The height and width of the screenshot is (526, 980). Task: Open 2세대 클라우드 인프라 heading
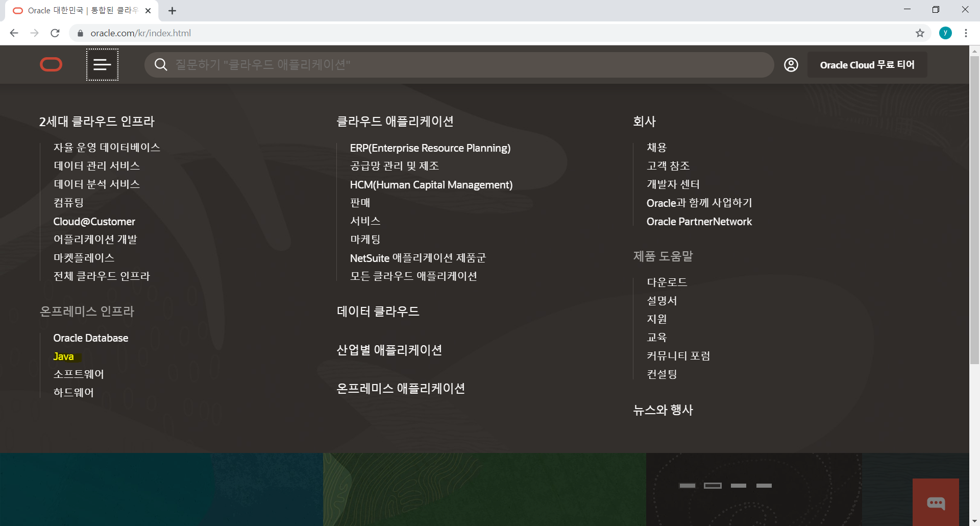coord(96,122)
